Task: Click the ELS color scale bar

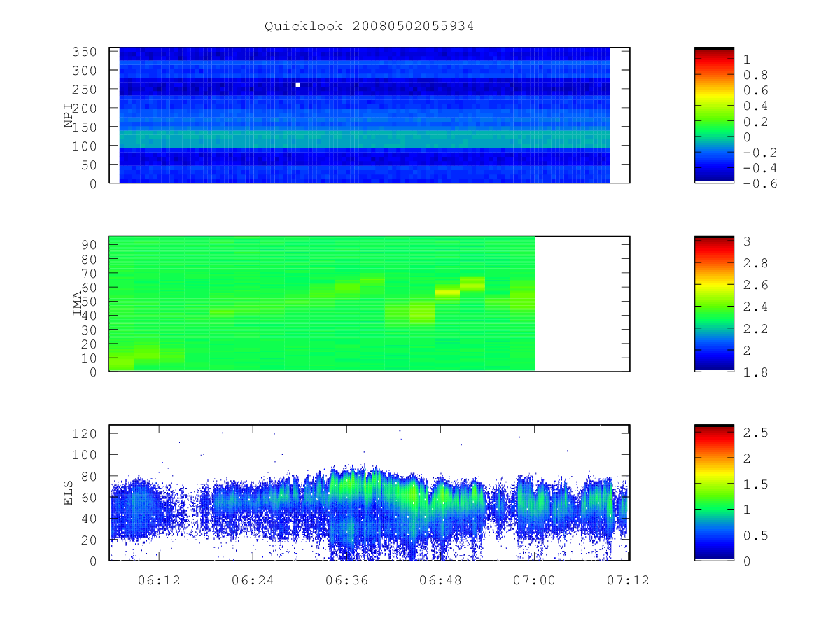Action: [714, 492]
